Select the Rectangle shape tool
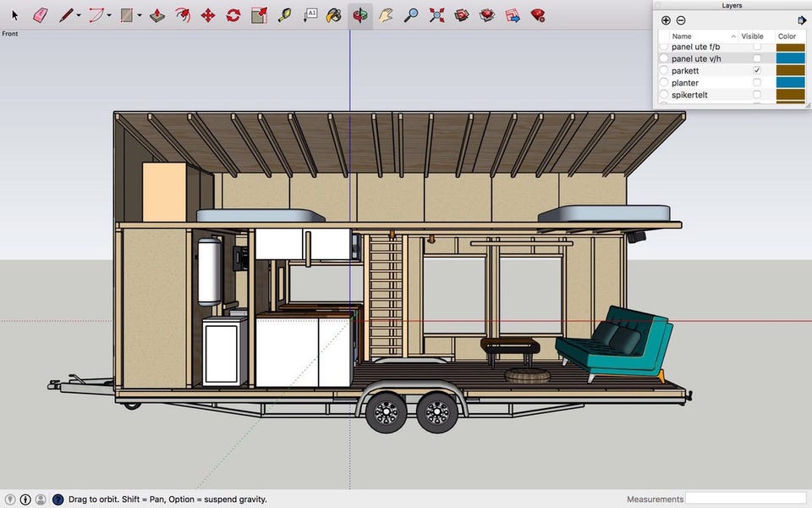Viewport: 812px width, 508px height. point(127,15)
